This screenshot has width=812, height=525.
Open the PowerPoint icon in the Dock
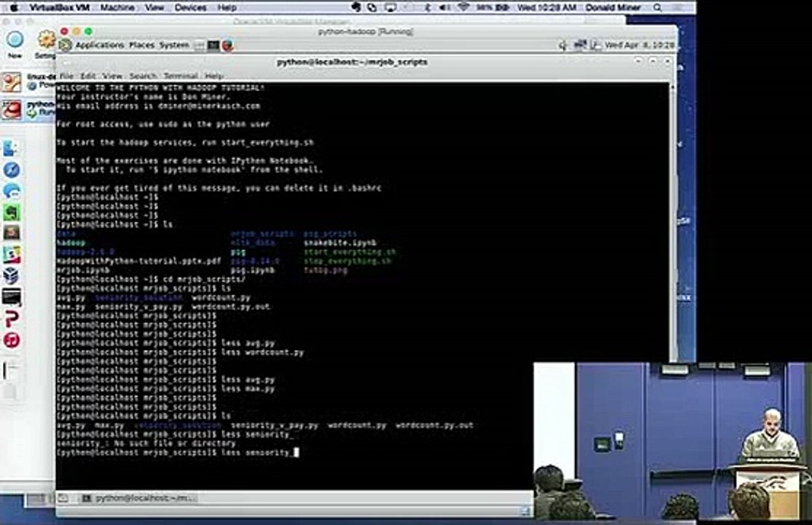12,319
